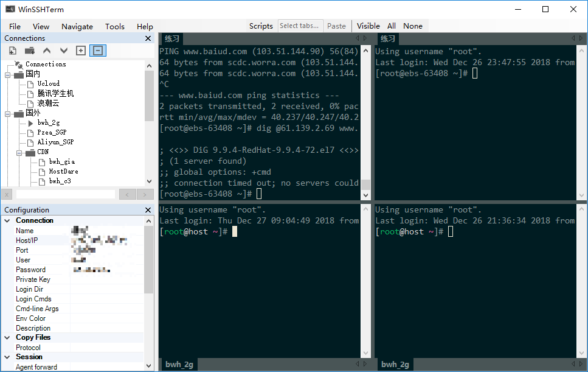This screenshot has width=588, height=372.
Task: Click top-left terminal scrollbar down arrow
Action: pyautogui.click(x=366, y=195)
